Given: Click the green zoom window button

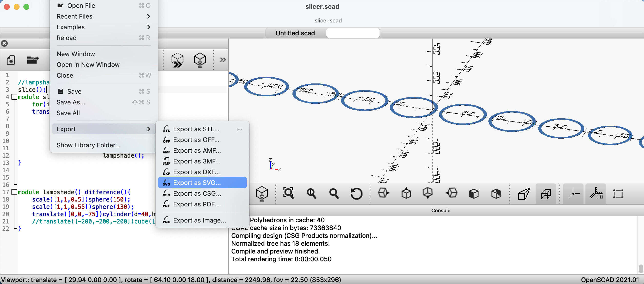Looking at the screenshot, I should (26, 7).
